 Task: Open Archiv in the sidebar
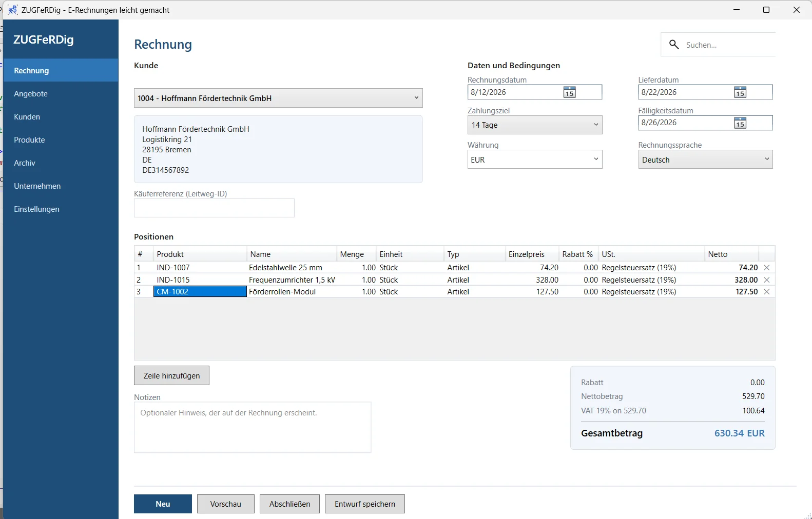61,163
